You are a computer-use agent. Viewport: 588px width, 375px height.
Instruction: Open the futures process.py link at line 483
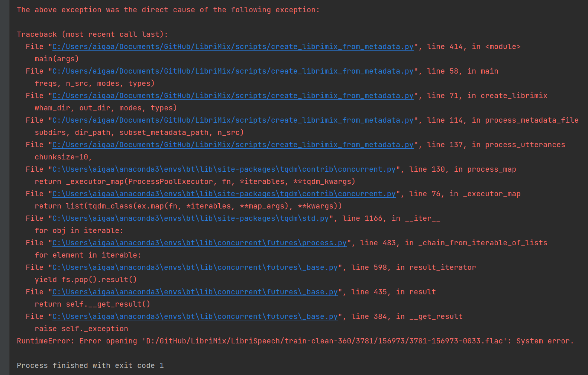(x=200, y=243)
